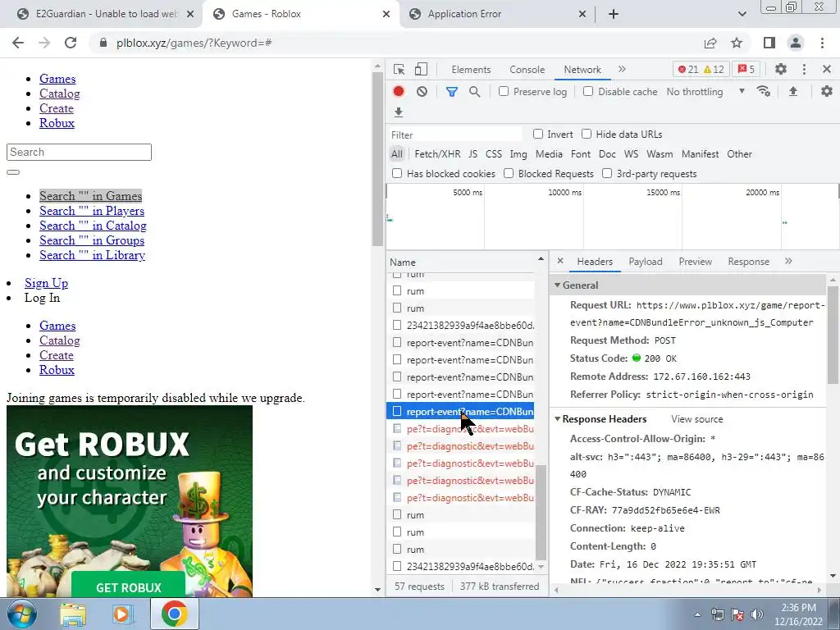Viewport: 840px width, 630px height.
Task: Check 3rd-party requests checkbox
Action: tap(607, 174)
